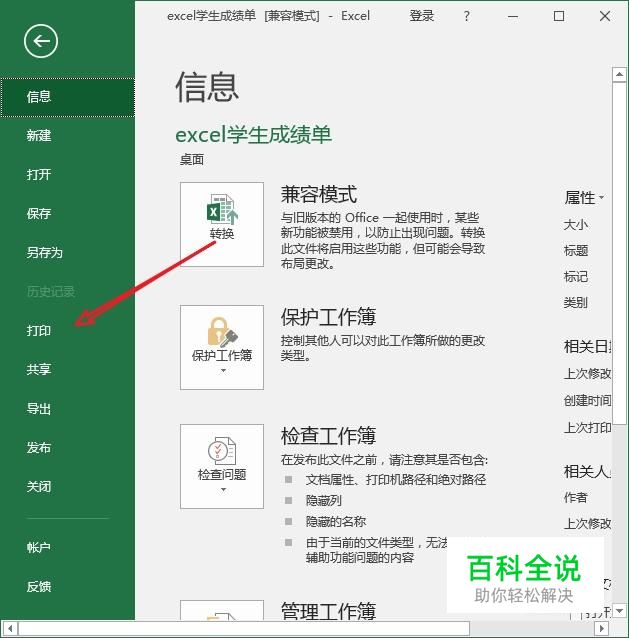The width and height of the screenshot is (629, 638).
Task: Expand the 属性 properties dropdown
Action: (x=584, y=198)
